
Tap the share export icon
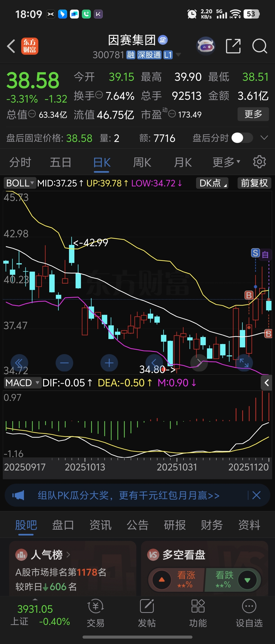[x=233, y=46]
